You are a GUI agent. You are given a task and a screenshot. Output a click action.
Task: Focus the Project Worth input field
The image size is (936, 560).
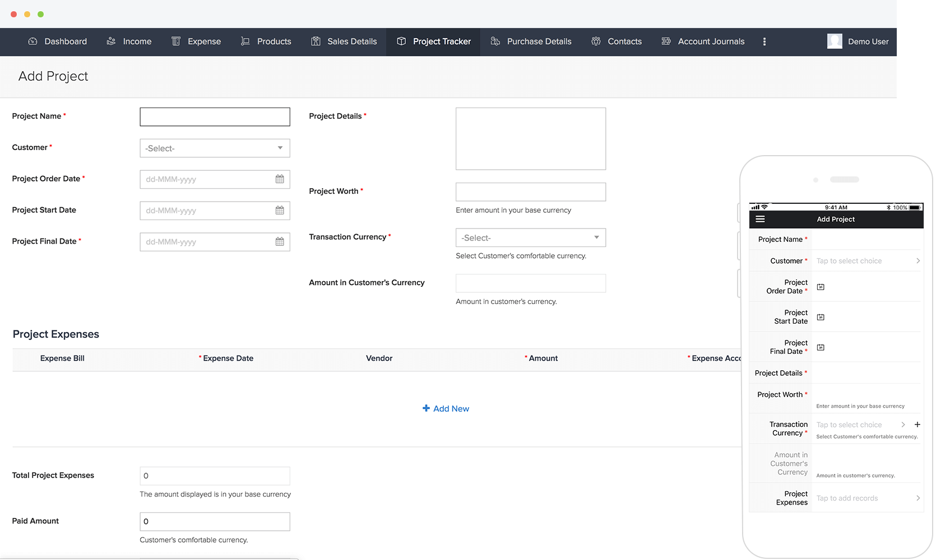tap(531, 192)
